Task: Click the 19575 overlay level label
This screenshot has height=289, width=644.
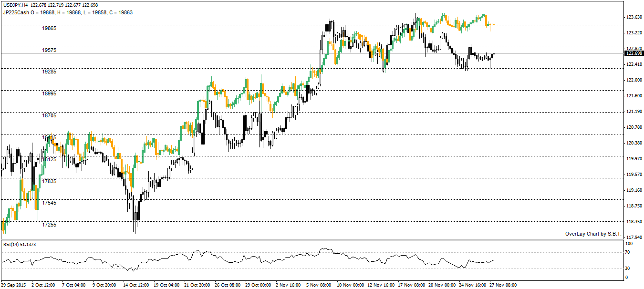Action: point(50,50)
